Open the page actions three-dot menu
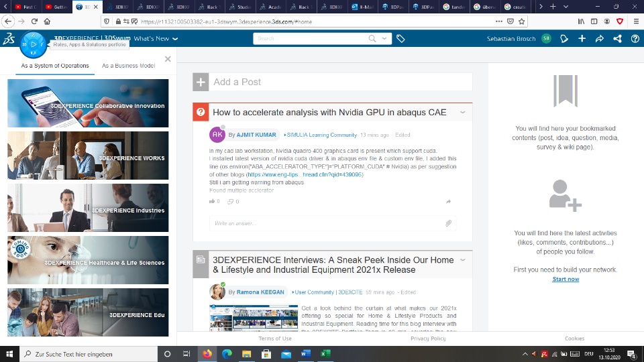 click(498, 21)
